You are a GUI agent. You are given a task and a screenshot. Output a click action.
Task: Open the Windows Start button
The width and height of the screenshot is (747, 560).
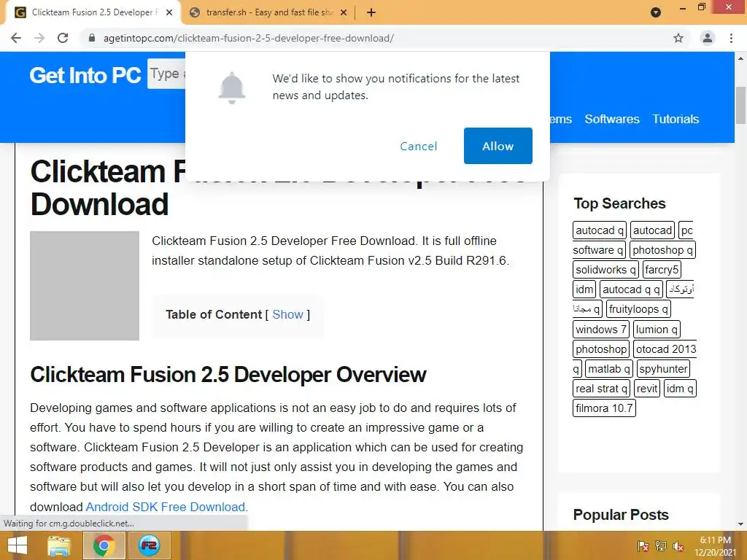(x=18, y=545)
